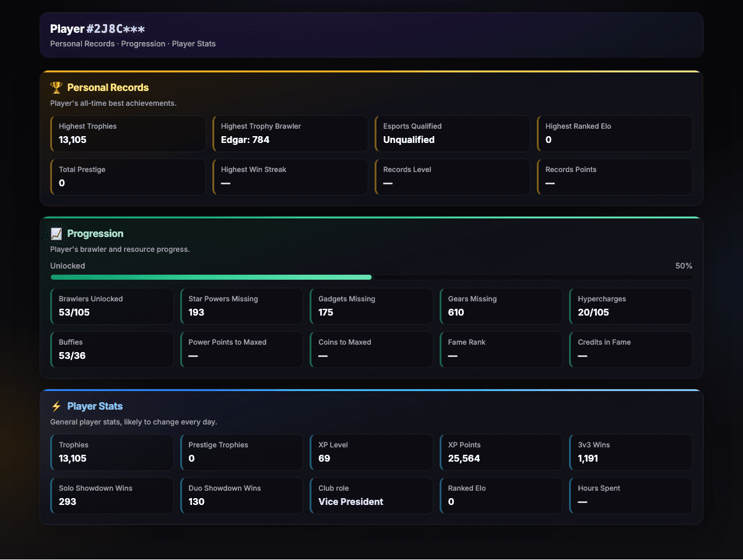Click the 50% unlocked percentage label
The width and height of the screenshot is (743, 560).
[x=684, y=266]
